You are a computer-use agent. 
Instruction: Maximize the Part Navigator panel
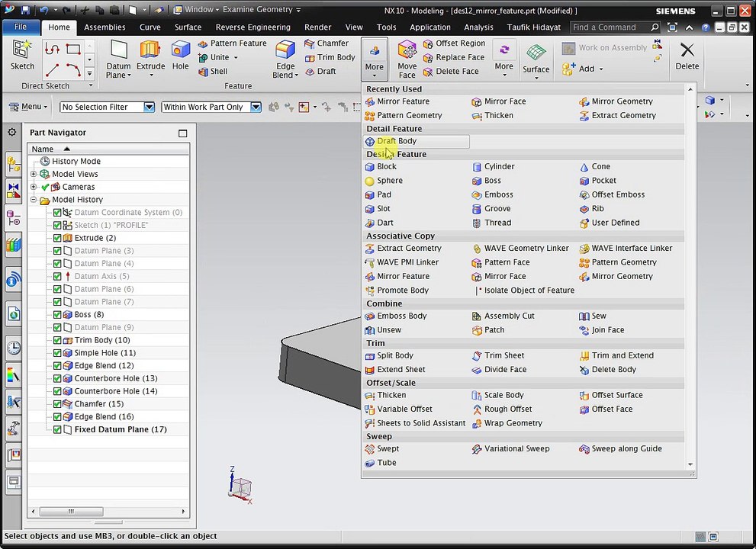183,133
